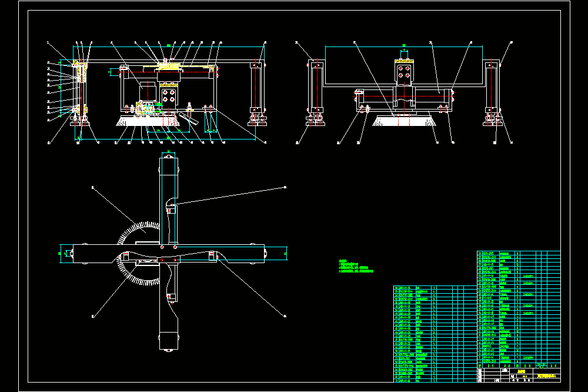This screenshot has width=588, height=392.
Task: Pick the circular brush ring in plan view
Action: tap(139, 254)
